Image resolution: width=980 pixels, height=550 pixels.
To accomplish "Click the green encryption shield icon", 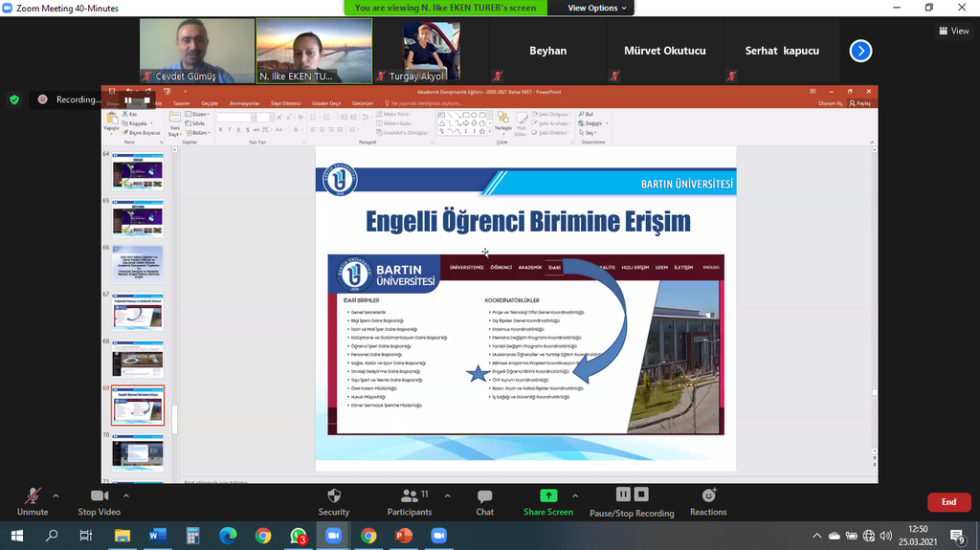I will [14, 99].
